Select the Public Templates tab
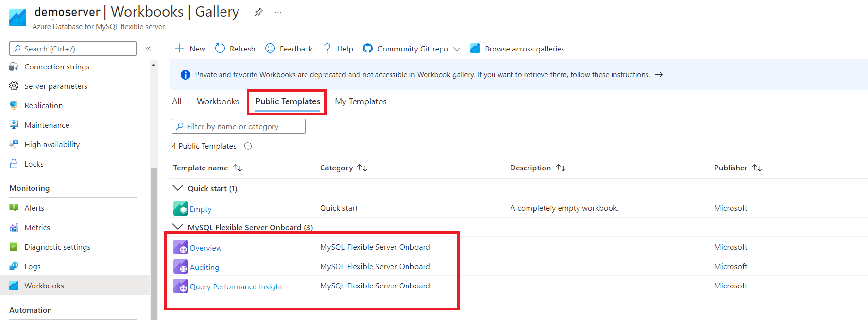This screenshot has width=868, height=320. pyautogui.click(x=288, y=101)
